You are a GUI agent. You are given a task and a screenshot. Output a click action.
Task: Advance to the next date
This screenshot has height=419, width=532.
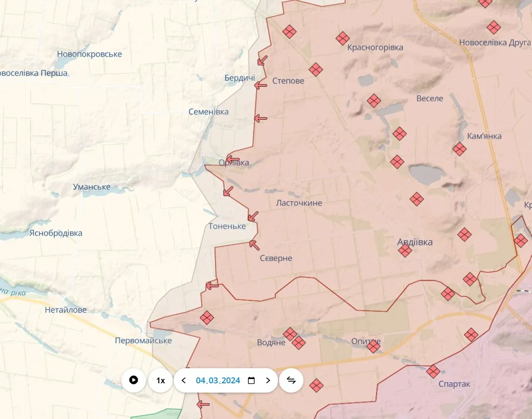coord(268,380)
